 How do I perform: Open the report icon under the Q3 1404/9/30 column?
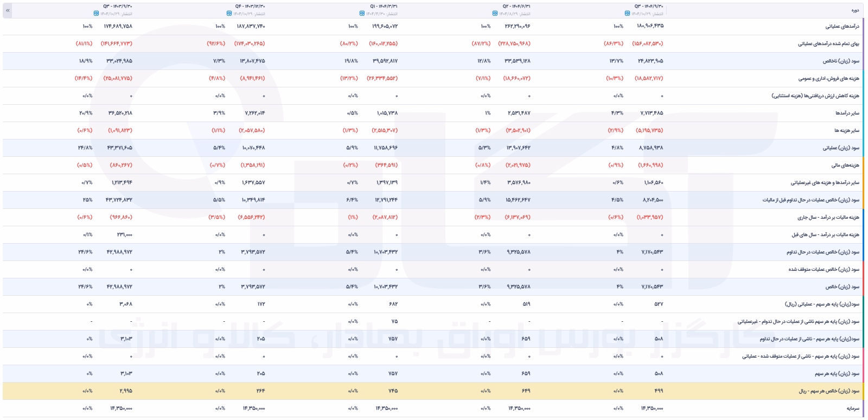click(627, 14)
